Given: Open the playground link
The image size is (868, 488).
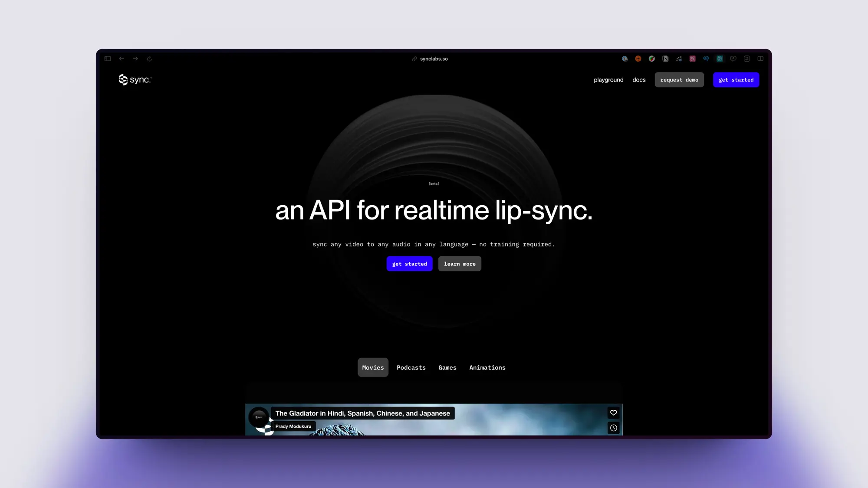Looking at the screenshot, I should [608, 80].
